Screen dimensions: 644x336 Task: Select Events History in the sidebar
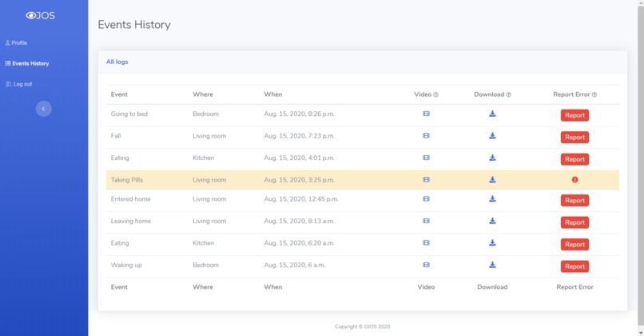pyautogui.click(x=26, y=63)
